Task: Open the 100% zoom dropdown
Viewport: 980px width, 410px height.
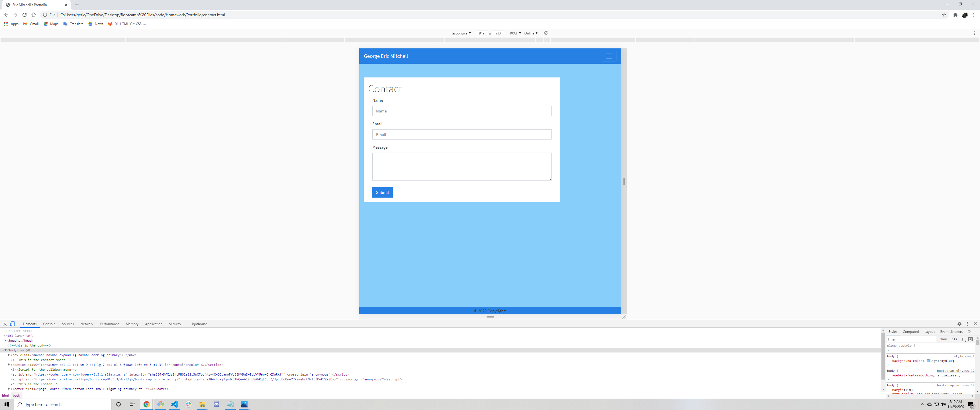Action: 515,33
